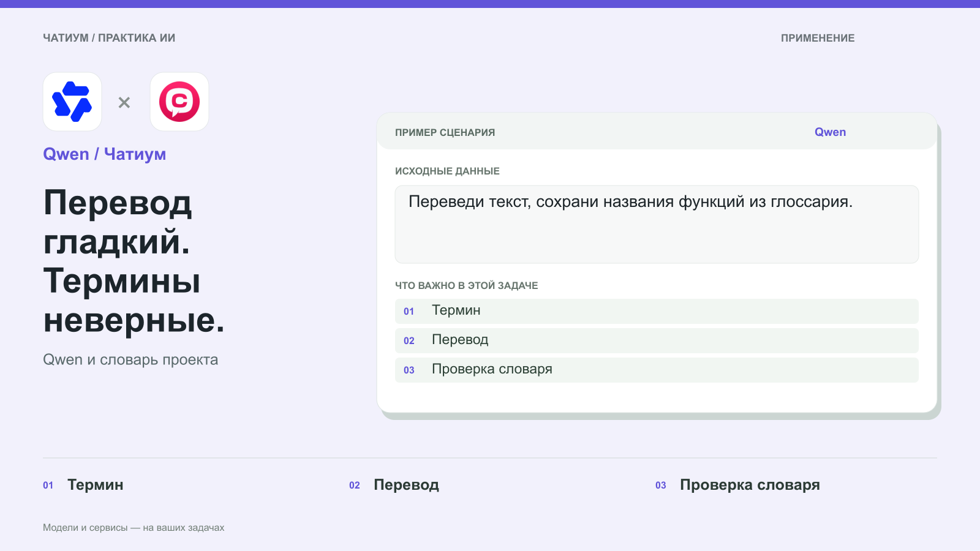Image resolution: width=980 pixels, height=551 pixels.
Task: Click the subtitle 'Qwen и словарь проекта'
Action: point(130,359)
